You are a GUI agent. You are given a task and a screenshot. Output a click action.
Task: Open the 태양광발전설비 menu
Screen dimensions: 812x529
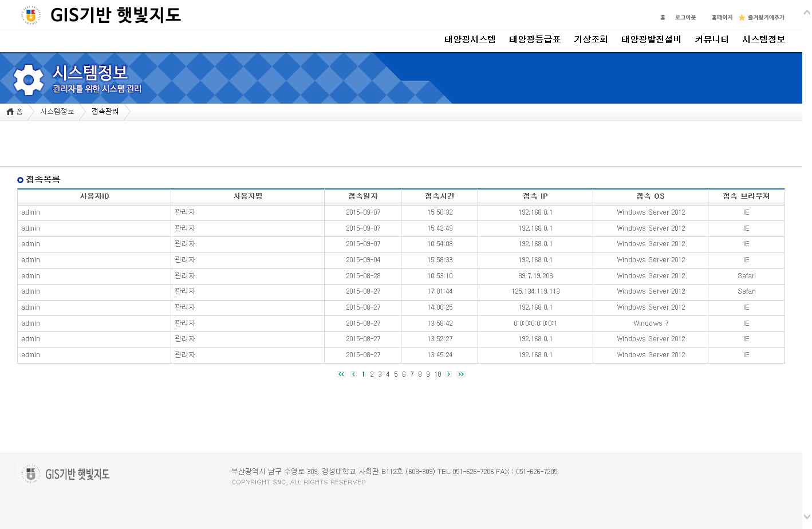click(x=651, y=40)
